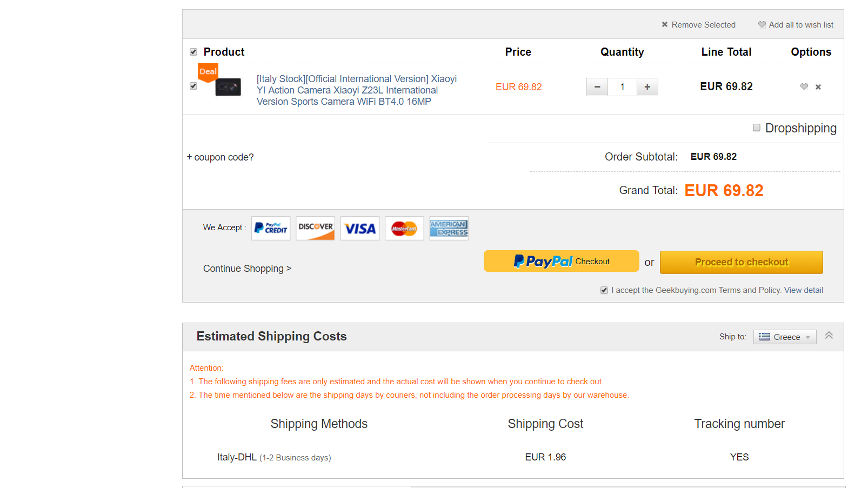Image resolution: width=868 pixels, height=488 pixels.
Task: Open the Xiaoyi camera product thumbnail
Action: pos(228,87)
